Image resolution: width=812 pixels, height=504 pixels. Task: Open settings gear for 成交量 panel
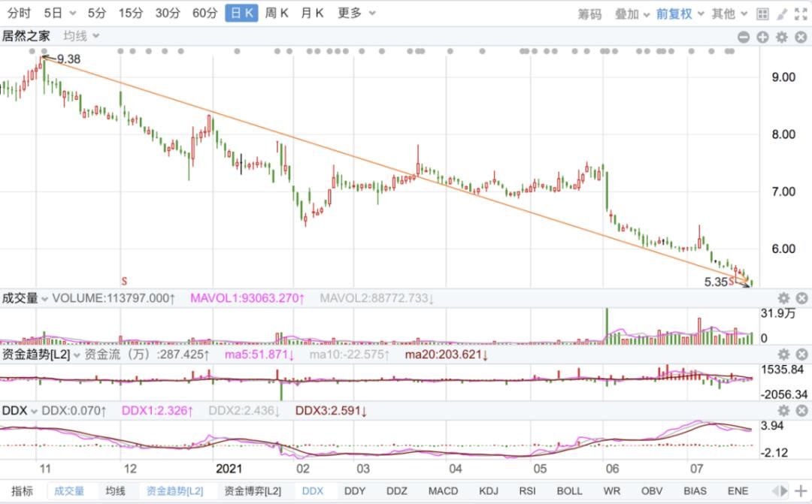coord(783,298)
